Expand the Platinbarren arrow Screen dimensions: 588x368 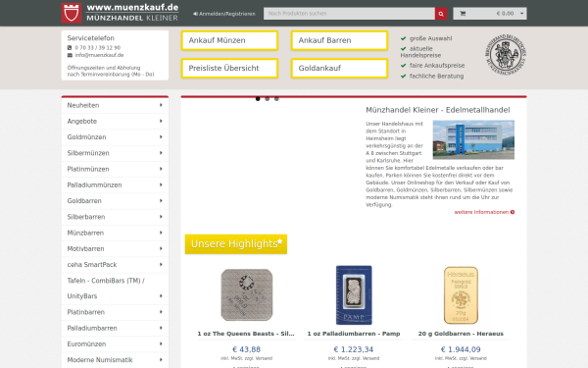point(161,312)
